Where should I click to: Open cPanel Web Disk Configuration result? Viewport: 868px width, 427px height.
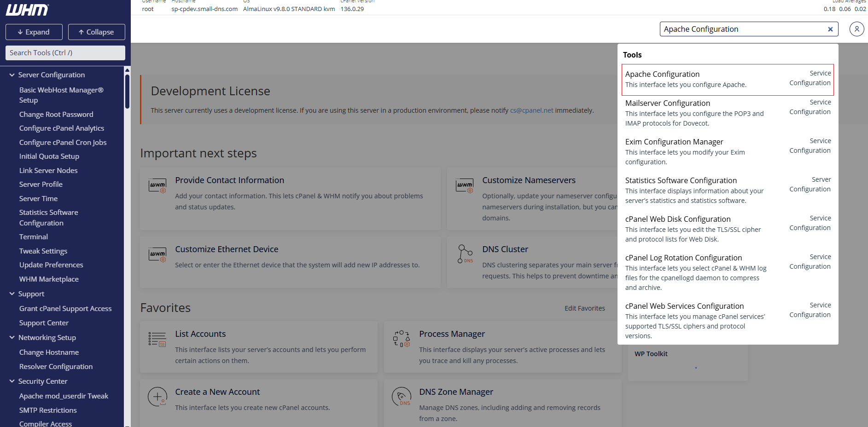[728, 229]
